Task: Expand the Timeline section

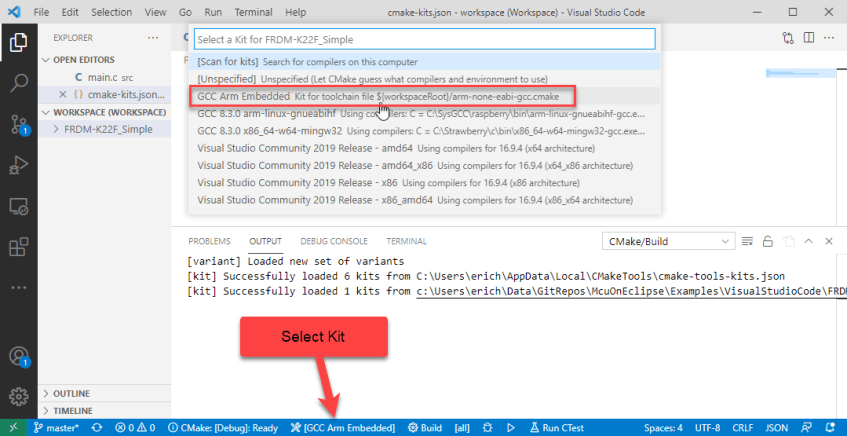Action: 72,410
